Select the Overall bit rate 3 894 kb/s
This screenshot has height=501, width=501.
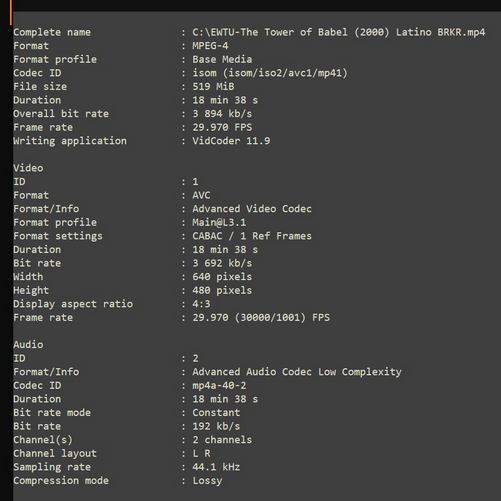222,114
